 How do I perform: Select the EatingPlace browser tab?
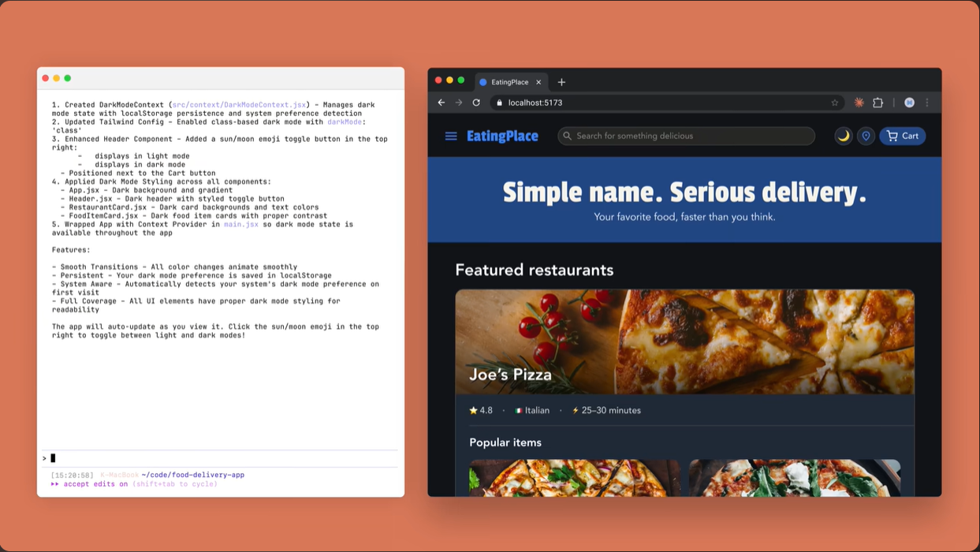tap(511, 82)
